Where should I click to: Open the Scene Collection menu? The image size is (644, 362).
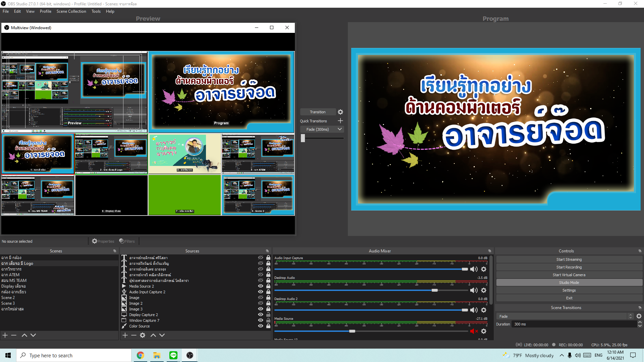[71, 11]
